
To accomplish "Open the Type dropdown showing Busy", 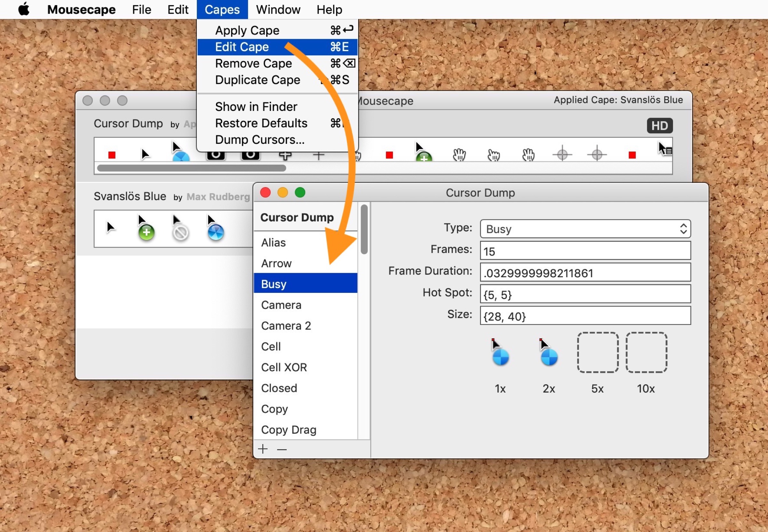I will (x=585, y=229).
